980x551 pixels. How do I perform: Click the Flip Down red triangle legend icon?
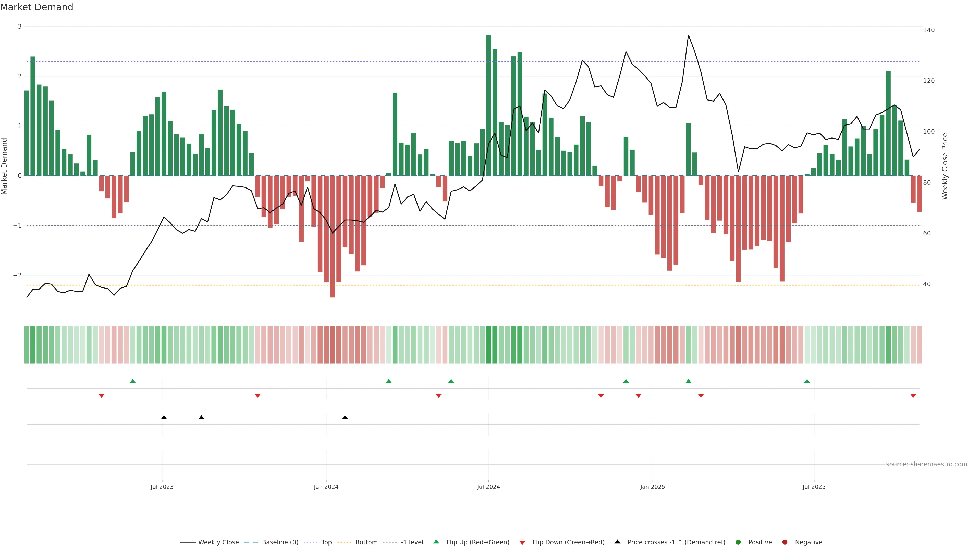tap(522, 542)
